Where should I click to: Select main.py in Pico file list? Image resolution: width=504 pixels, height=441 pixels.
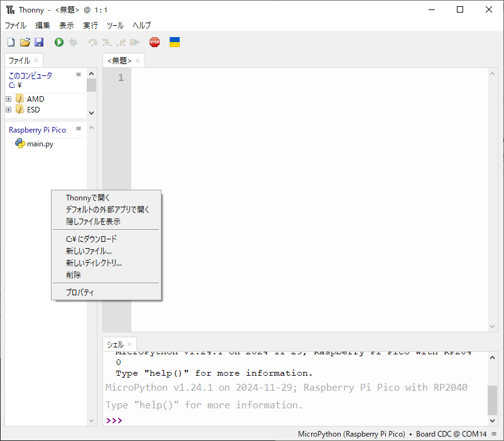click(x=40, y=144)
